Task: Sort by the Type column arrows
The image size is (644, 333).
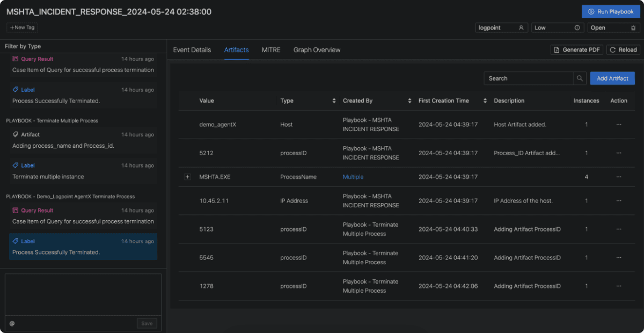Action: 334,101
